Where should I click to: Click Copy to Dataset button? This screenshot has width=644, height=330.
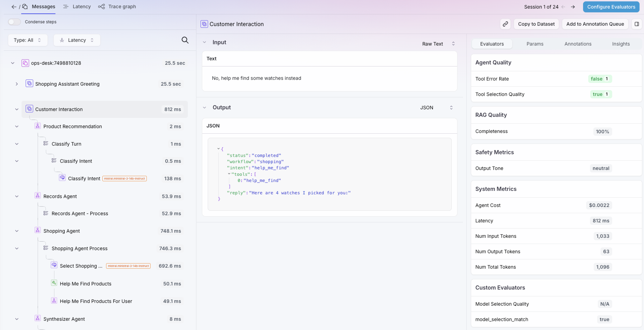(x=536, y=24)
